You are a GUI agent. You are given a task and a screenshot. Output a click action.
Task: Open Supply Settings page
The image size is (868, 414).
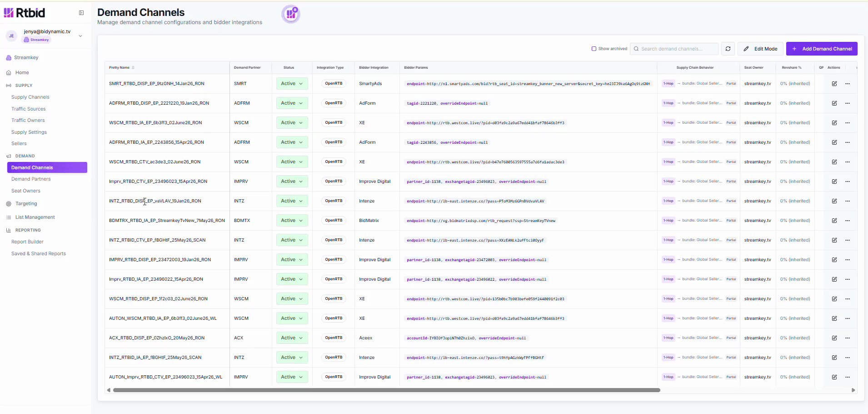point(29,132)
